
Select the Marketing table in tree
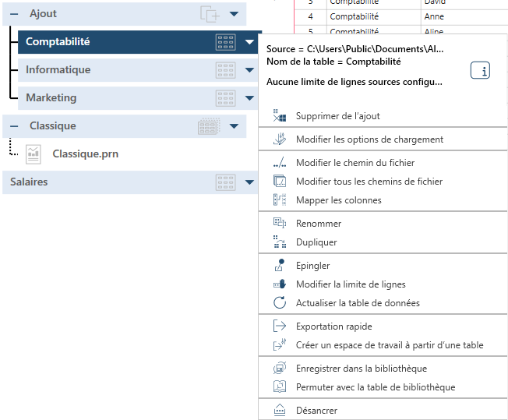click(51, 98)
